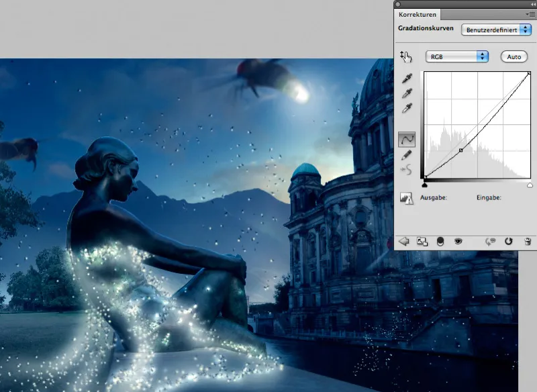537x392 pixels.
Task: Select the on-image adjustment hand tool
Action: point(406,56)
